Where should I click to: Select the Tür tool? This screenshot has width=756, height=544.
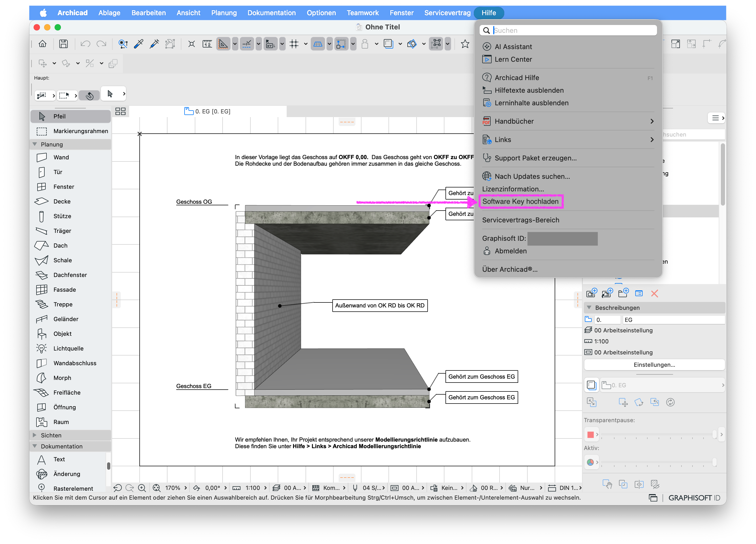tap(70, 172)
